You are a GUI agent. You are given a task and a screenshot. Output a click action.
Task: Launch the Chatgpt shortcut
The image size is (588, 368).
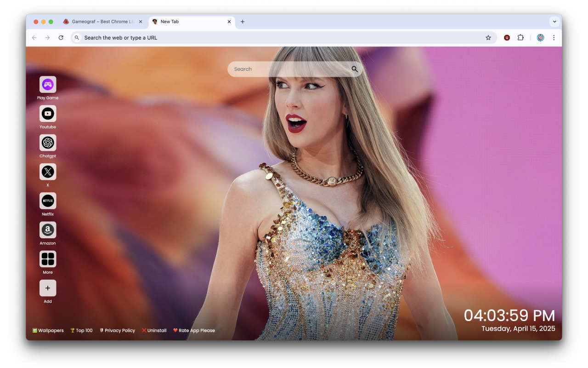point(48,143)
